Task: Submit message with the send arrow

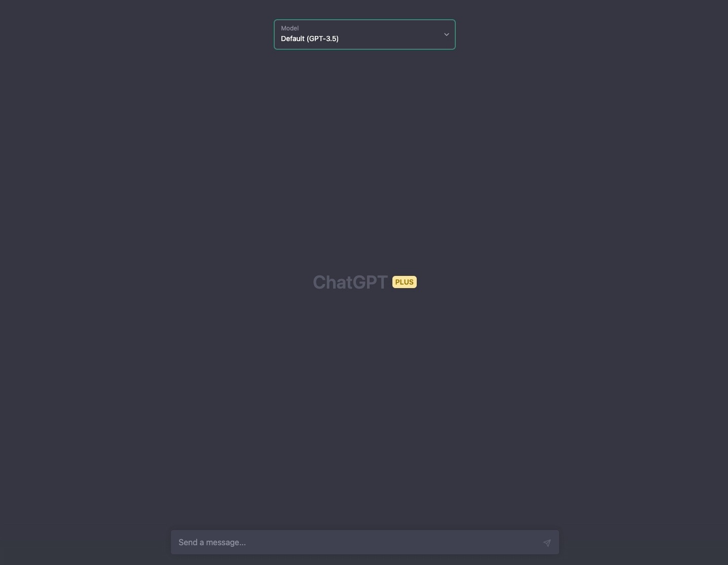Action: point(547,543)
